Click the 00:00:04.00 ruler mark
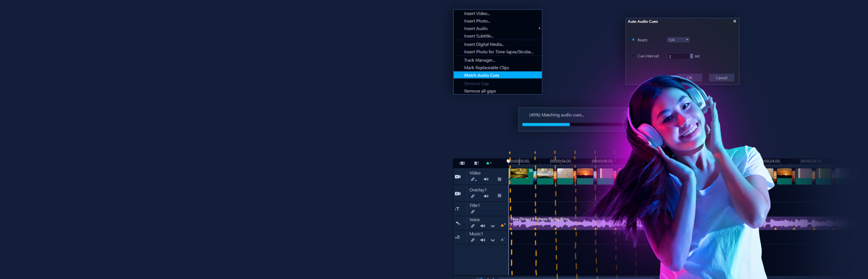Screen dimensions: 868x279 [561, 161]
